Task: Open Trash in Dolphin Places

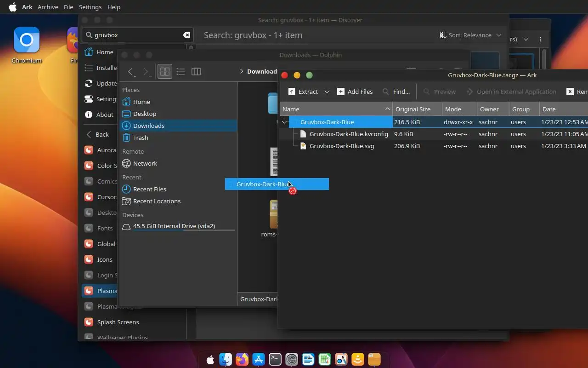Action: (x=178, y=138)
